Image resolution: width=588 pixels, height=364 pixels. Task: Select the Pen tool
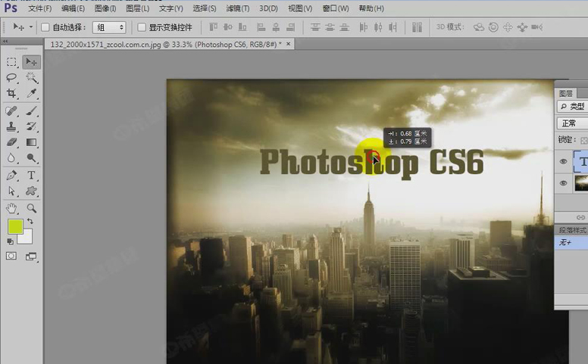[12, 175]
